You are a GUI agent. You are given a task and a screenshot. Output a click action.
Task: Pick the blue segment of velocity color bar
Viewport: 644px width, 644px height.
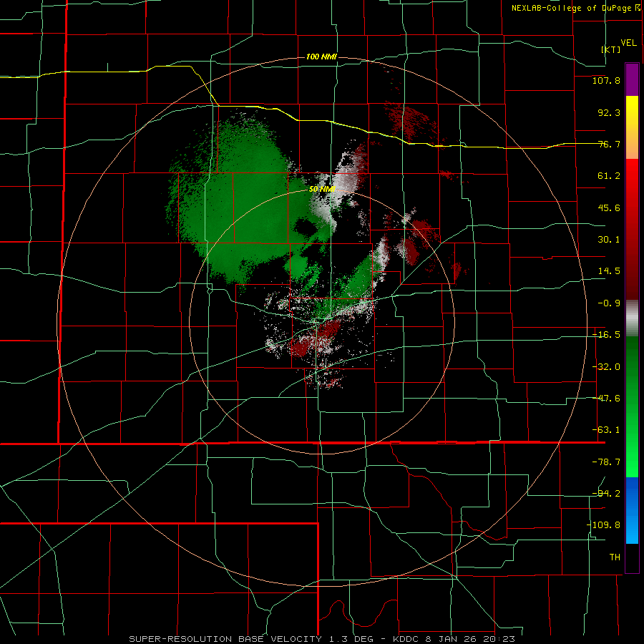coord(632,510)
